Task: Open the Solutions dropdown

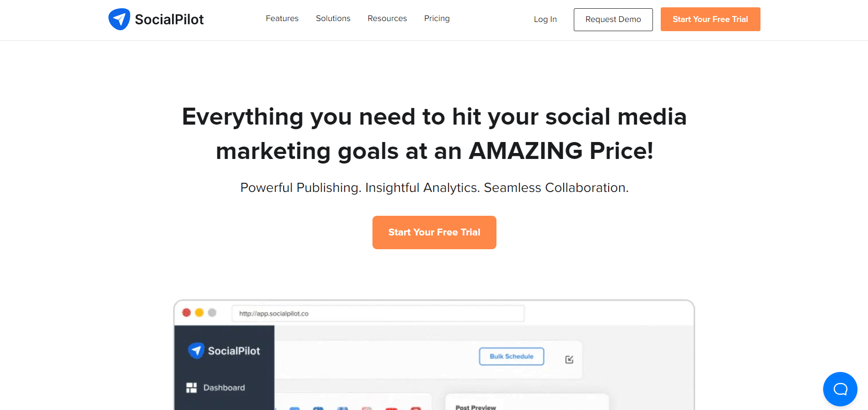Action: tap(333, 18)
